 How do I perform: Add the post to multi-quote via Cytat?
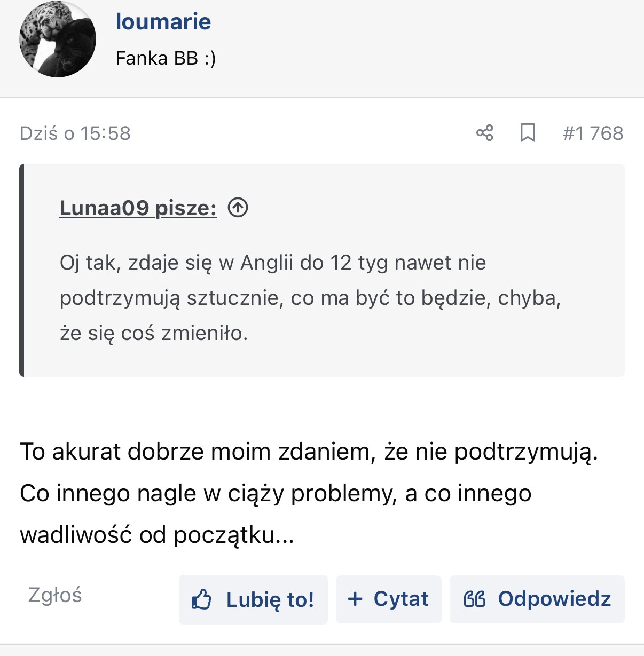(400, 599)
